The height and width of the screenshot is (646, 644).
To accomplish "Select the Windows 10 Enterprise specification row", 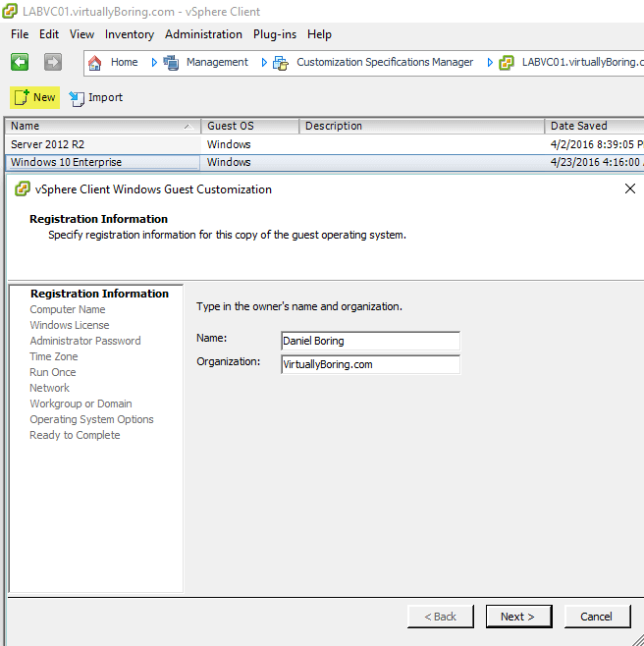I will click(x=324, y=162).
